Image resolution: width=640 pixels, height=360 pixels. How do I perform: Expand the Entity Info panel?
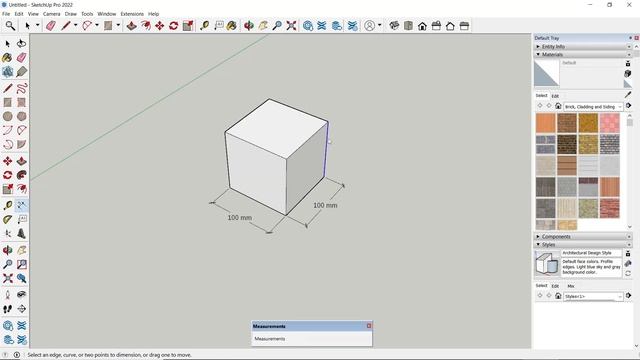coord(582,47)
